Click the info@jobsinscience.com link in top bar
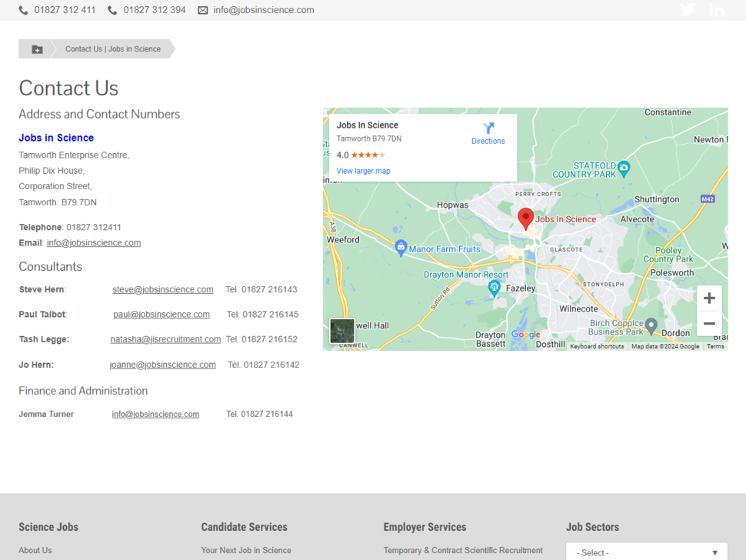Image resolution: width=746 pixels, height=560 pixels. (264, 10)
